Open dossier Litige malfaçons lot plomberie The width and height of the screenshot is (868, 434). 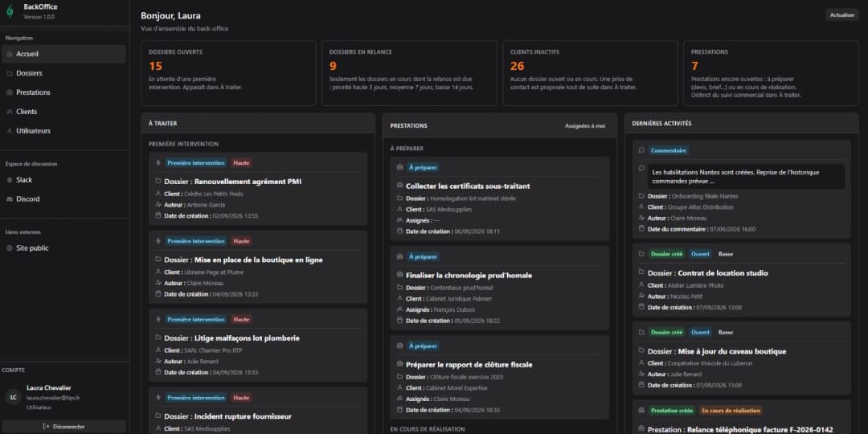[x=258, y=346]
